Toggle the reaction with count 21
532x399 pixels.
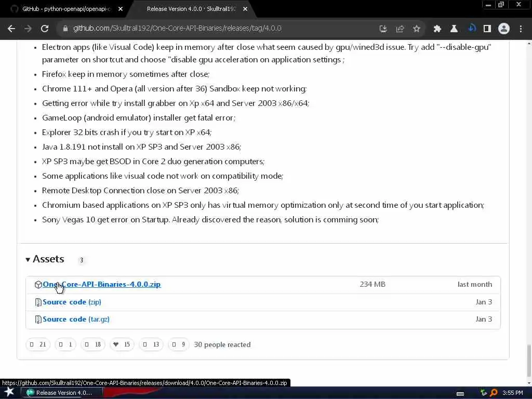[38, 345]
